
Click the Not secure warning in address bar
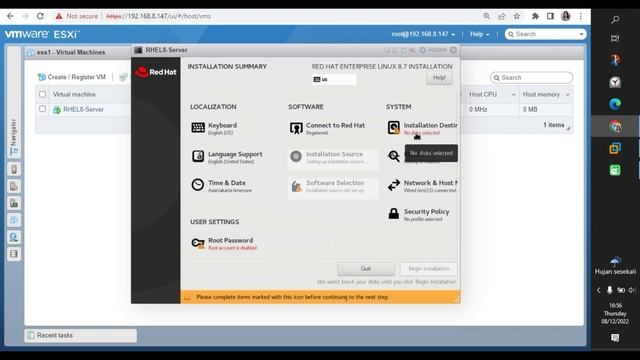pyautogui.click(x=77, y=16)
